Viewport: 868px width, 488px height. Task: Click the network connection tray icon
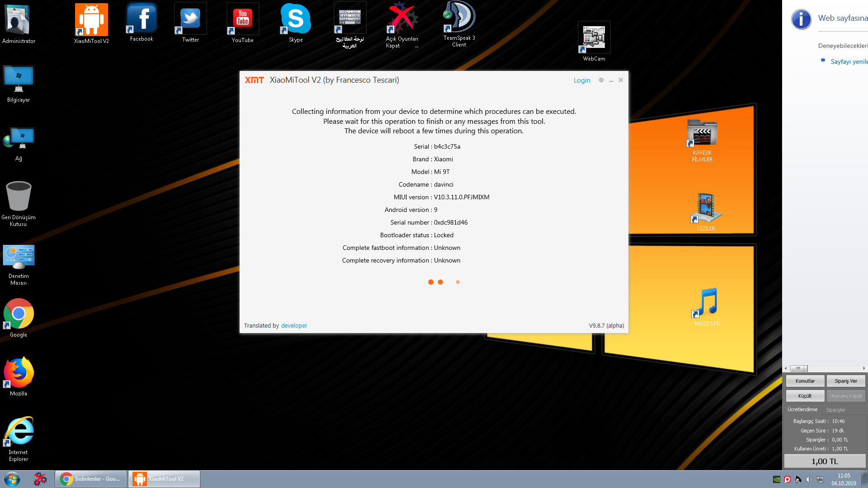[820, 479]
